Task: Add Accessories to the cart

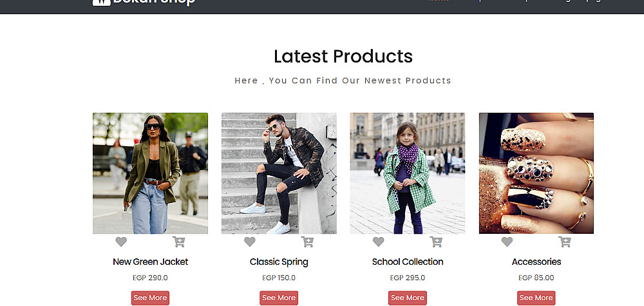Action: [x=565, y=242]
